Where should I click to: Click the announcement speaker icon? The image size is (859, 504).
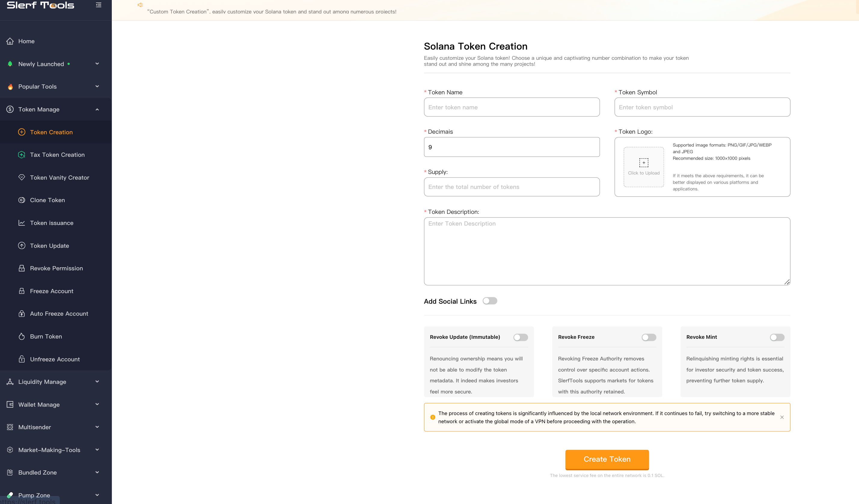(x=140, y=5)
